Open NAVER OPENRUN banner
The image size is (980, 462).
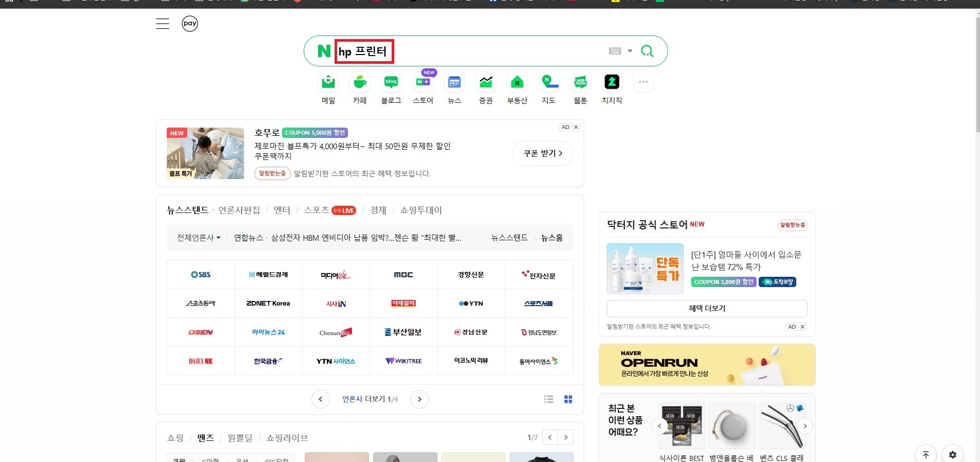coord(707,365)
